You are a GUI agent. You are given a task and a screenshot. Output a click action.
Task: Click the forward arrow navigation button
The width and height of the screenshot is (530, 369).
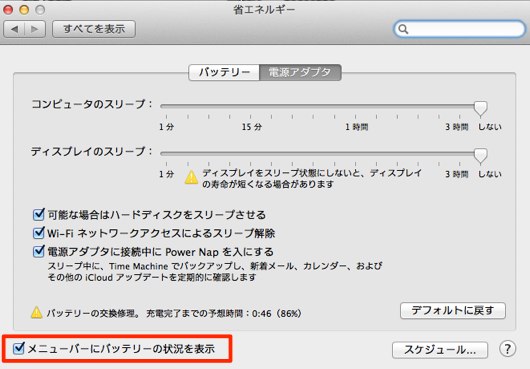[35, 29]
